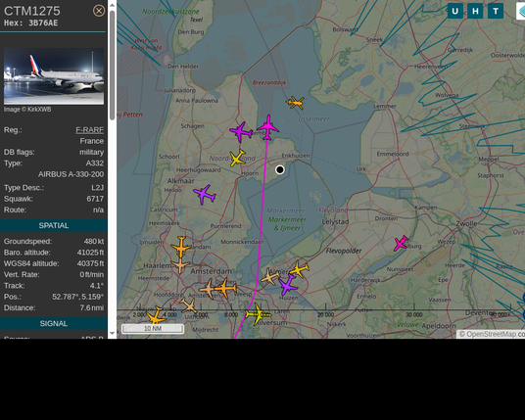Screen dimensions: 525x420
Task: Select the magenta aircraft with the track line
Action: click(x=267, y=127)
